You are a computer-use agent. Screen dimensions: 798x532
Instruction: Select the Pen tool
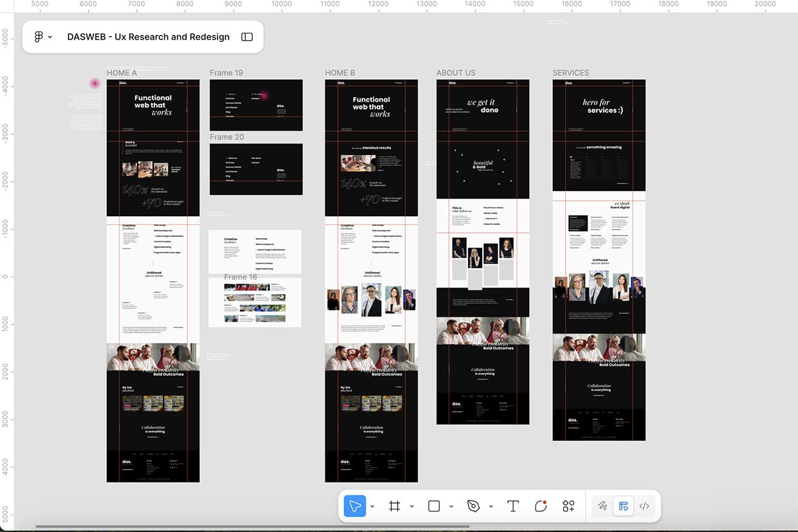(474, 506)
